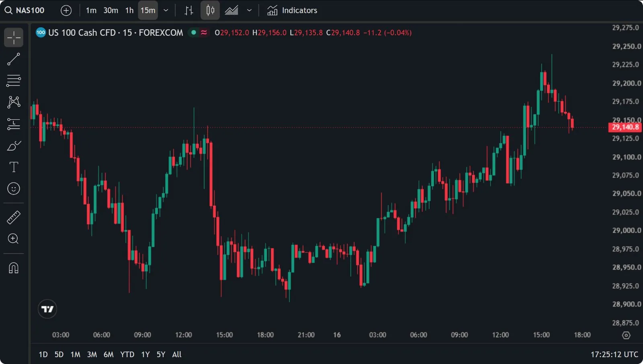643x364 pixels.
Task: Activate the ruler measure tool
Action: pyautogui.click(x=14, y=217)
